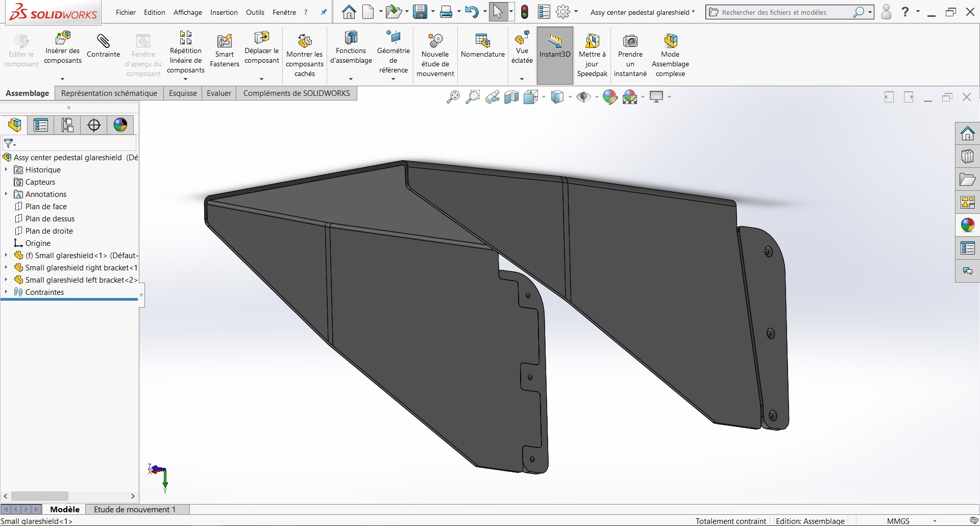Click the Zoom to fit magnifier icon
Viewport: 980px width, 526px height.
tap(453, 97)
